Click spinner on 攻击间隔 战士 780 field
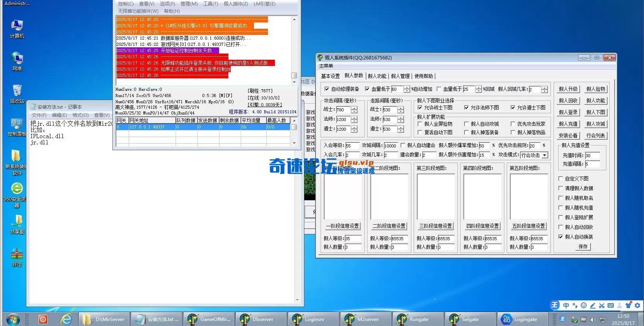Viewport: 644px width, 326px height. [354, 110]
